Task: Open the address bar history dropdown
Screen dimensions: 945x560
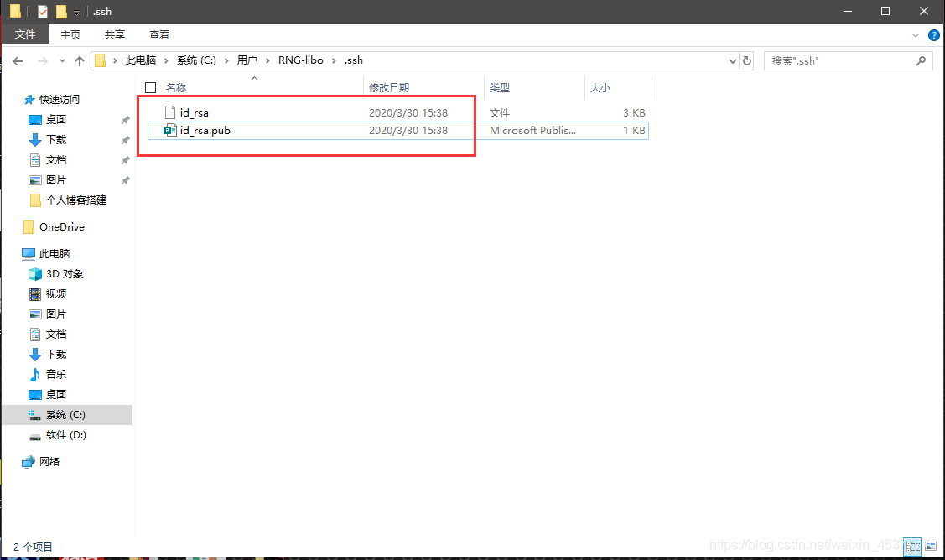Action: [x=732, y=61]
